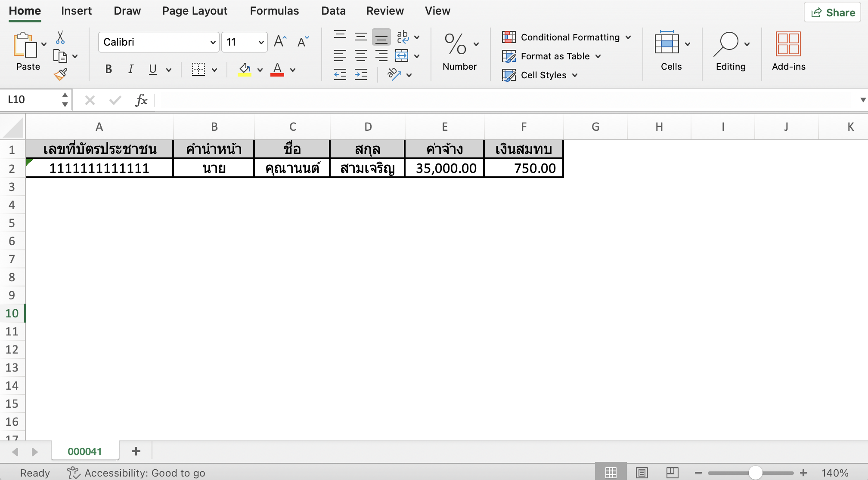Switch to the Page Layout tab

(195, 11)
